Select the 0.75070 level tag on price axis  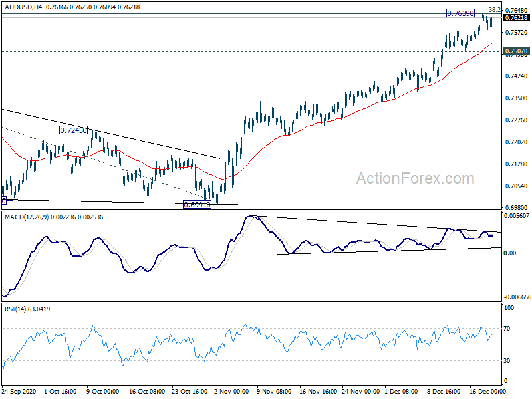(x=517, y=51)
